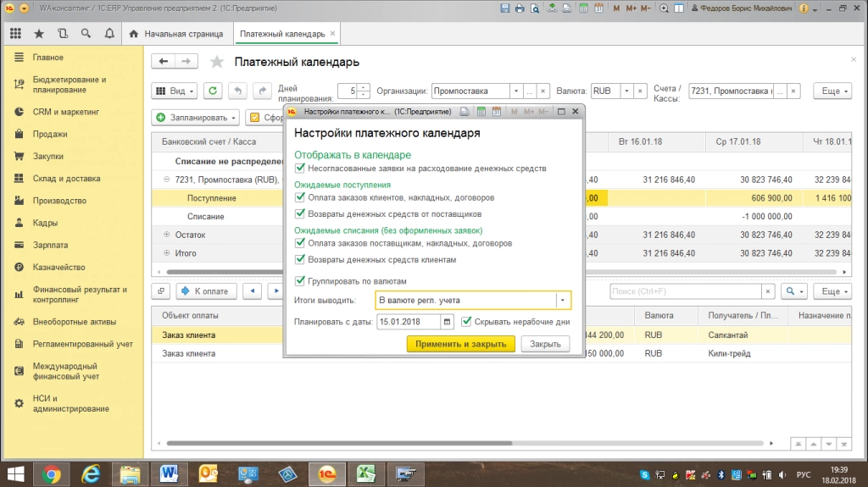868x487 pixels.
Task: Expand the Итого row
Action: point(167,253)
